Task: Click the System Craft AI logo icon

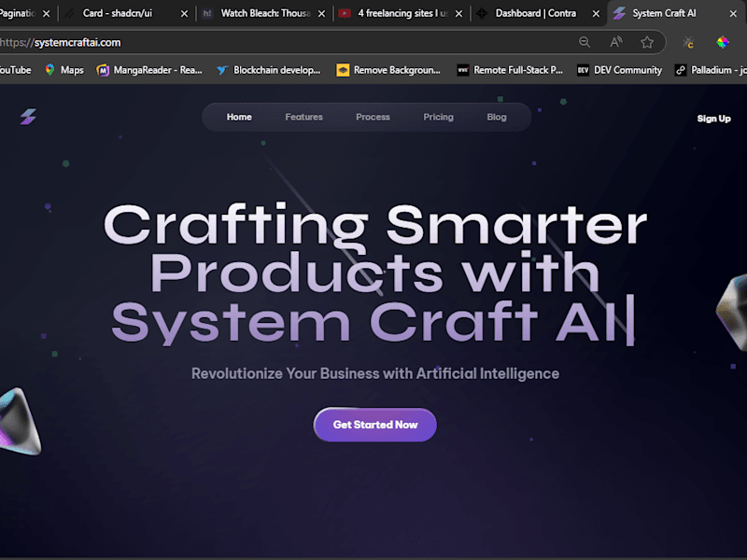Action: pos(28,117)
